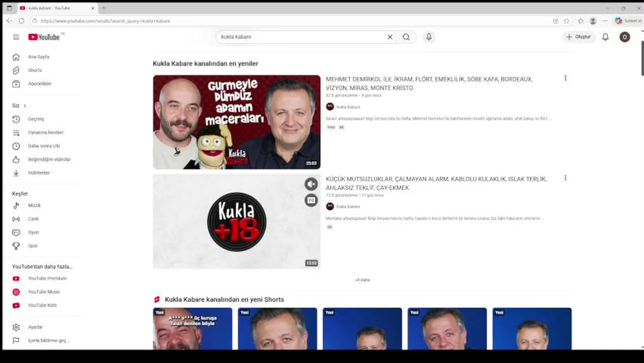Toggle mute on Kukla +18 preview
Viewport: 644px width, 363px height.
[x=311, y=184]
